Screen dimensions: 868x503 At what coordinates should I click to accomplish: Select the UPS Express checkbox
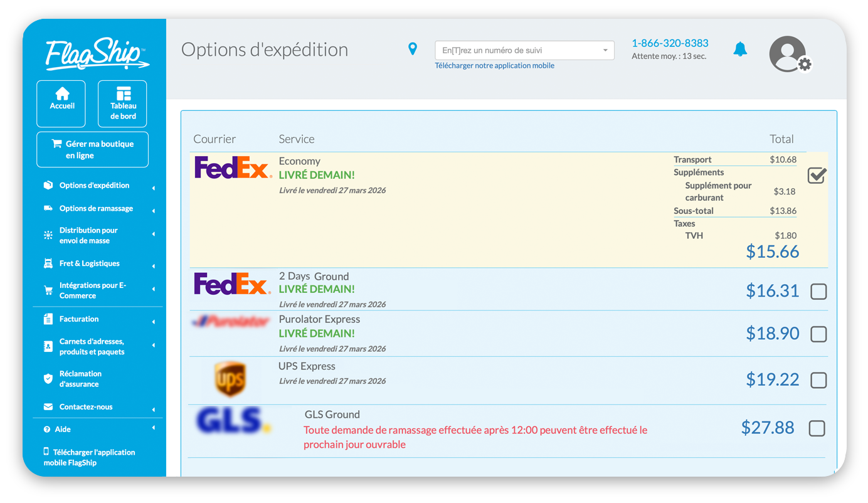tap(818, 380)
